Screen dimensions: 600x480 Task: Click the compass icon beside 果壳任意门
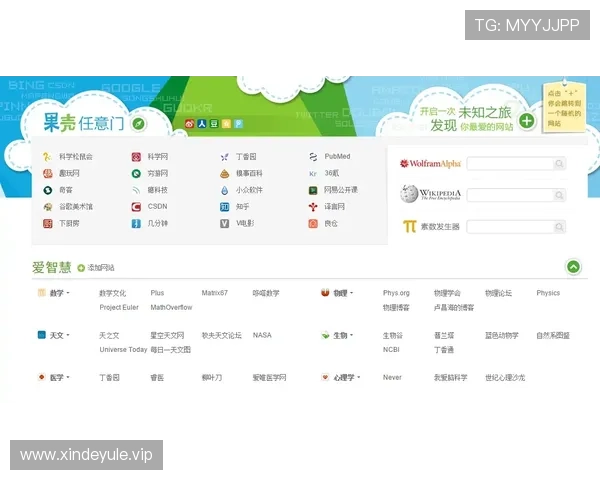click(x=139, y=124)
